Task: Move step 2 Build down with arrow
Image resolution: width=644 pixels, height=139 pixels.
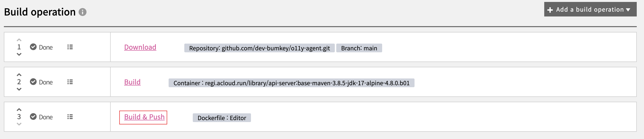Action: pyautogui.click(x=19, y=89)
